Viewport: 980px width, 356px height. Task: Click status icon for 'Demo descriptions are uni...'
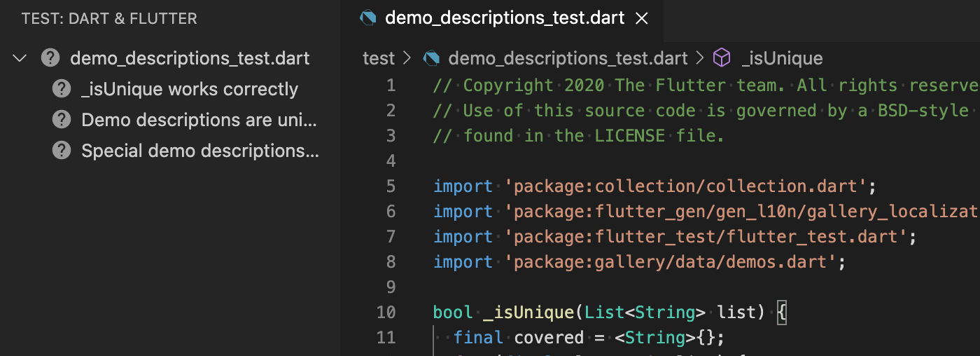[62, 120]
